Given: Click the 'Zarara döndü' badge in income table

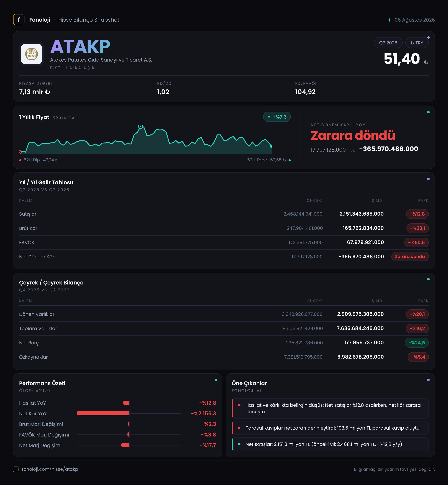Looking at the screenshot, I should pyautogui.click(x=410, y=257).
